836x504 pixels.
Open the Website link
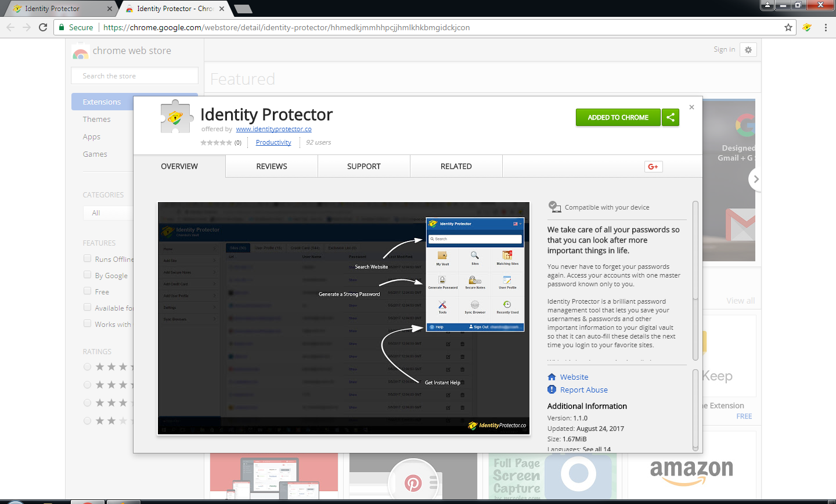tap(574, 377)
